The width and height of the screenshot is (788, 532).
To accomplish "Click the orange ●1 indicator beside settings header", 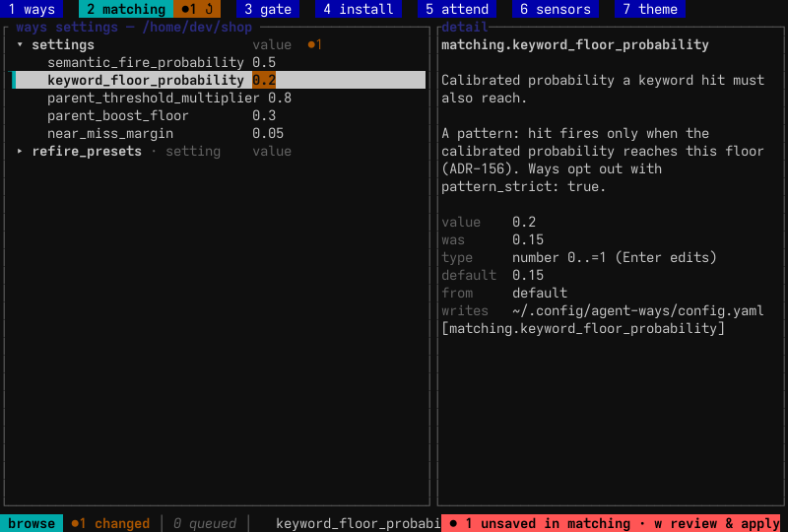I will coord(314,44).
